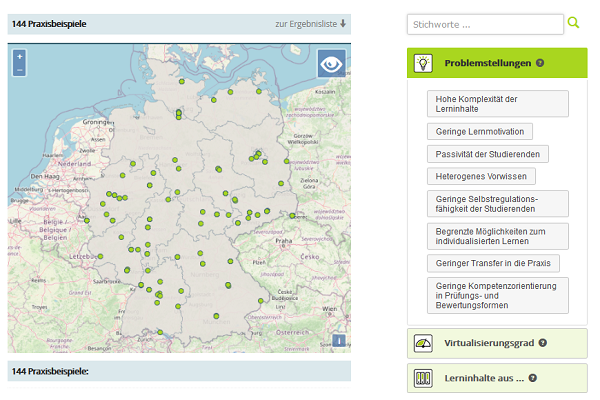Open map attribution info icon

coord(339,340)
